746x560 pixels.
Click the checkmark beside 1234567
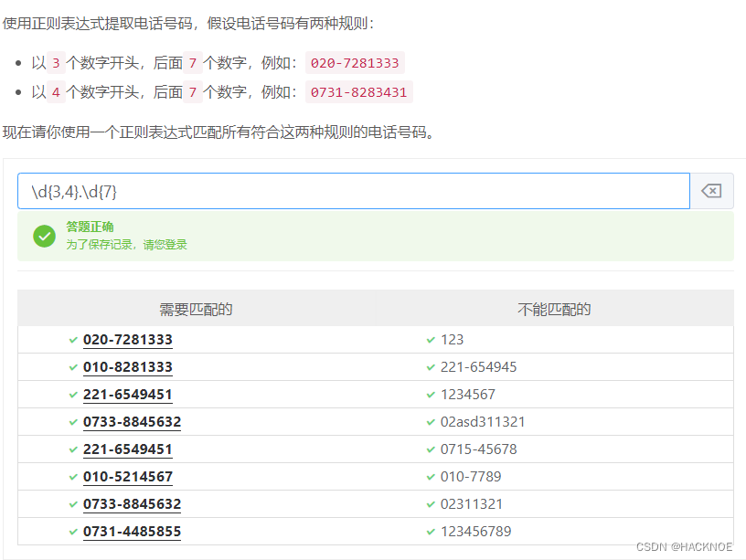click(x=431, y=395)
